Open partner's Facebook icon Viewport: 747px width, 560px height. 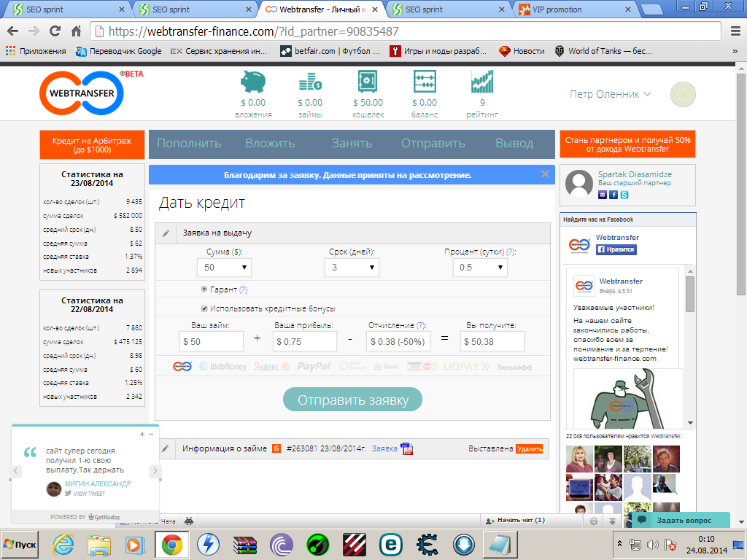[x=614, y=194]
